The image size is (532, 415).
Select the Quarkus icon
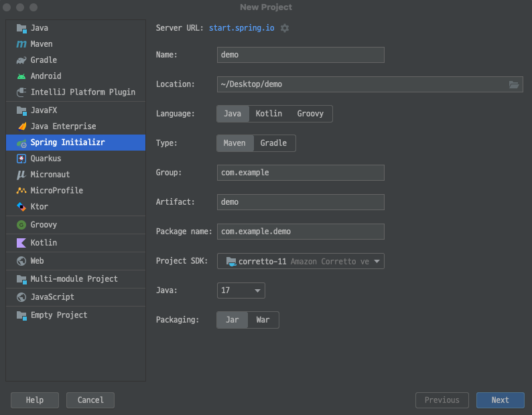point(21,159)
